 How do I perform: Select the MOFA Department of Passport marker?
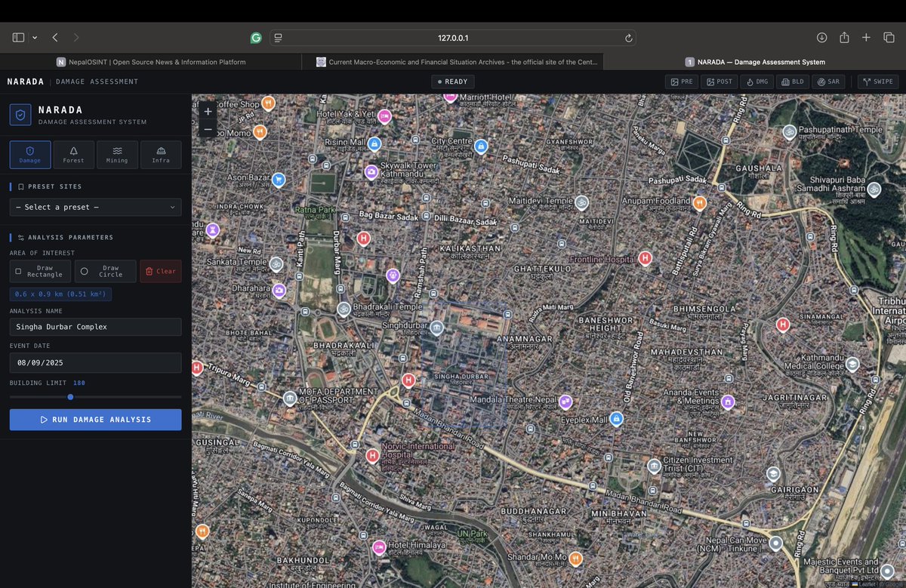289,398
